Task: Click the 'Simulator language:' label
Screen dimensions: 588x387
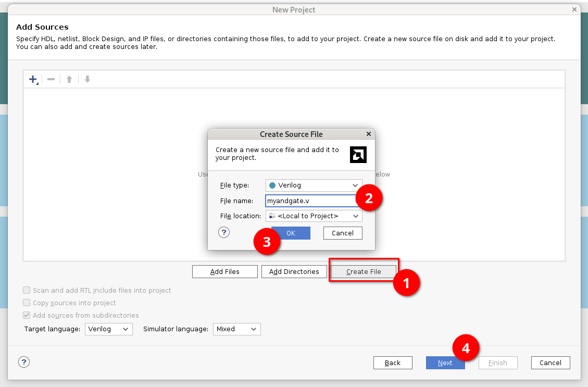Action: 176,329
